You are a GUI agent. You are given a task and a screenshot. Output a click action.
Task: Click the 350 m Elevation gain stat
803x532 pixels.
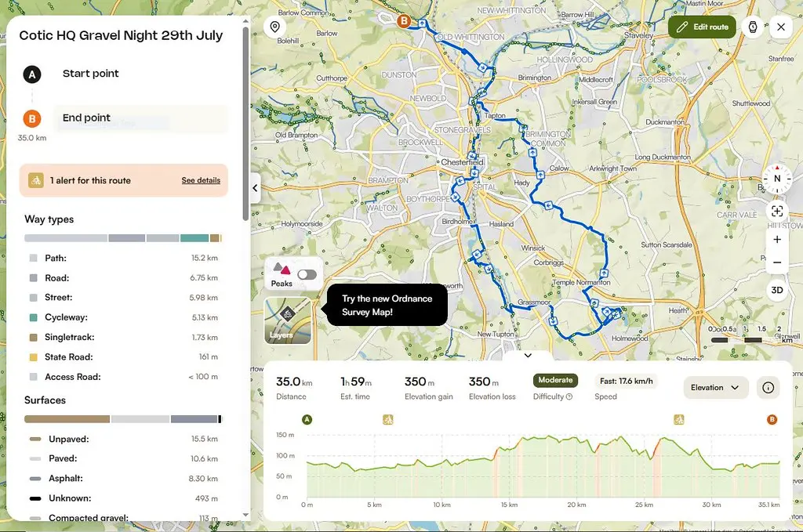click(428, 388)
